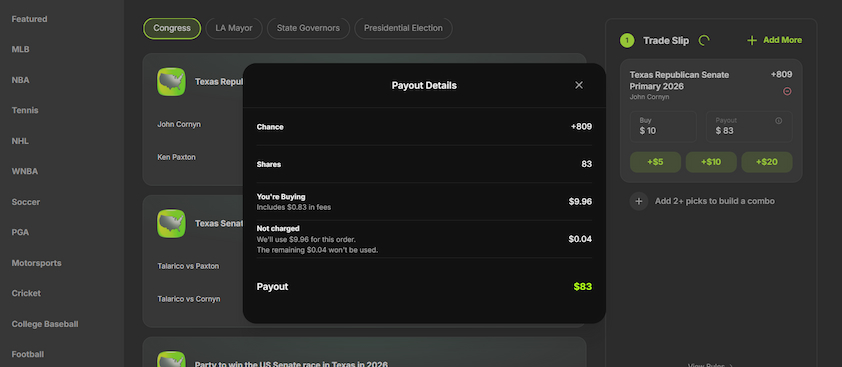Open Motorsports in the sidebar
This screenshot has width=842, height=367.
(37, 263)
